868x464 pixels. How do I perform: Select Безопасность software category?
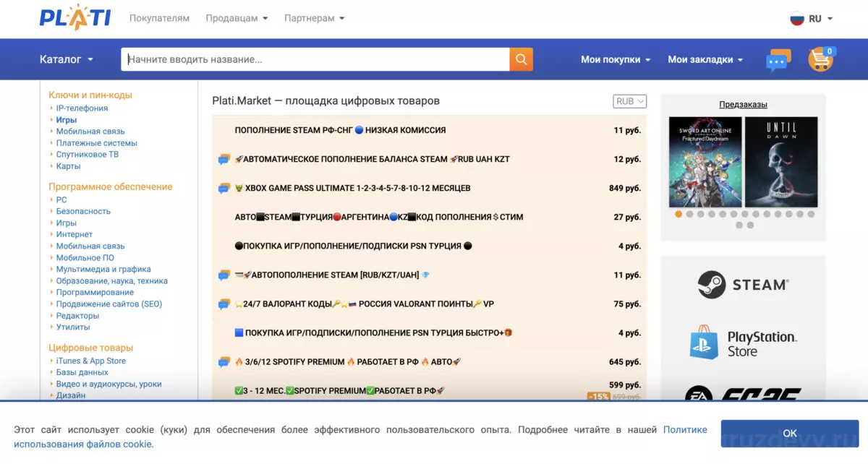point(83,212)
